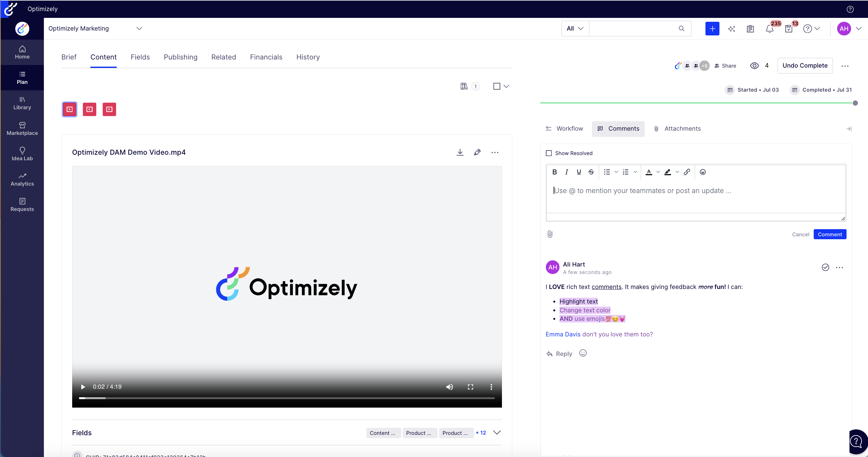Expand the help question mark dropdown
Screen dimensions: 868x457
coord(811,29)
